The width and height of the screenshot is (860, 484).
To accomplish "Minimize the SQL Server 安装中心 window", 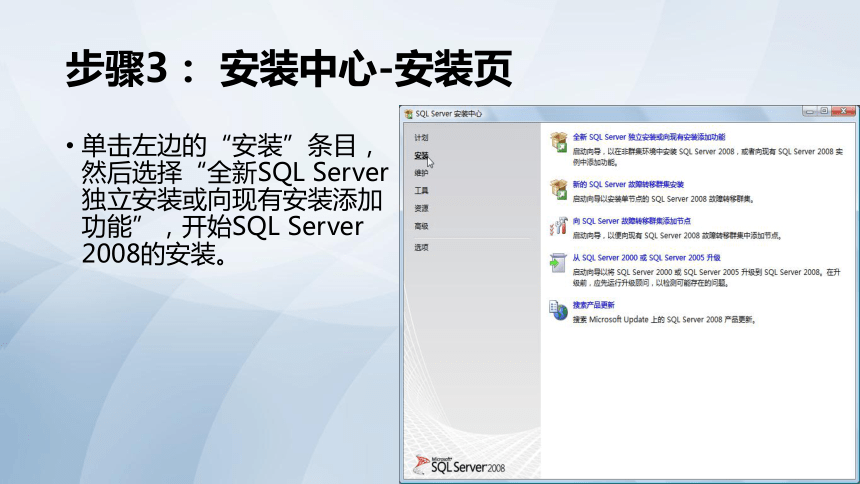I will coord(810,111).
